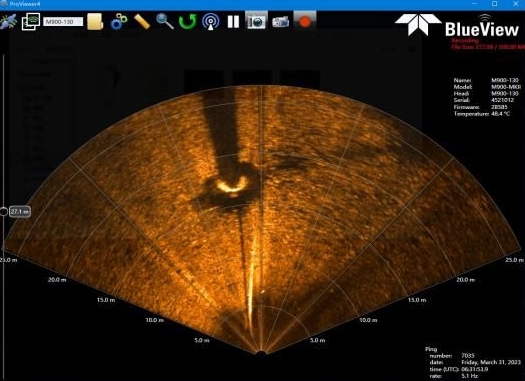Viewport: 525px width, 381px height.
Task: Open file with the folder icon
Action: [95, 22]
